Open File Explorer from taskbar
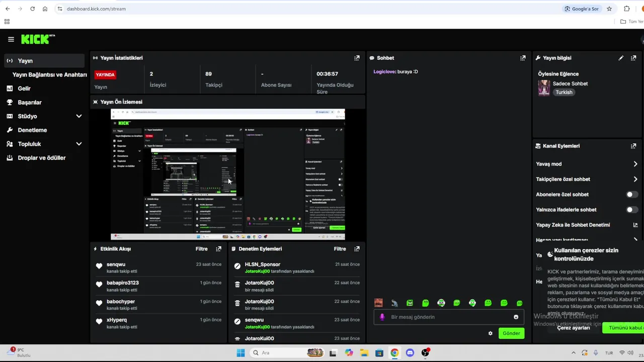This screenshot has height=362, width=644. pyautogui.click(x=364, y=352)
